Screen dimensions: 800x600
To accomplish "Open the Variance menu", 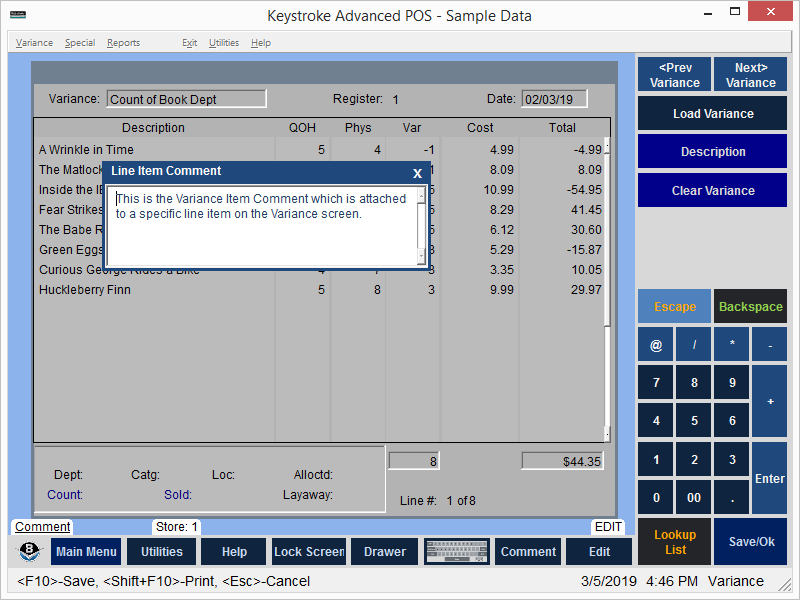I will pyautogui.click(x=34, y=43).
